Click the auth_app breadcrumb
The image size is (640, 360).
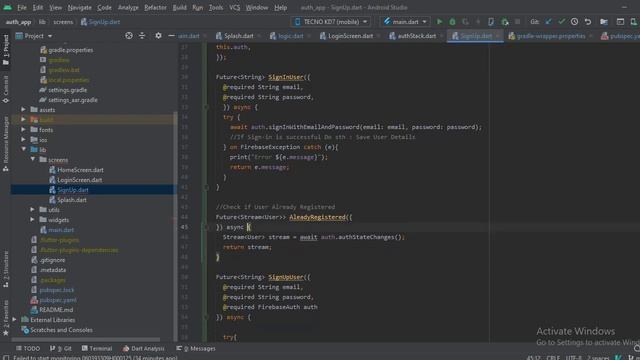point(18,22)
